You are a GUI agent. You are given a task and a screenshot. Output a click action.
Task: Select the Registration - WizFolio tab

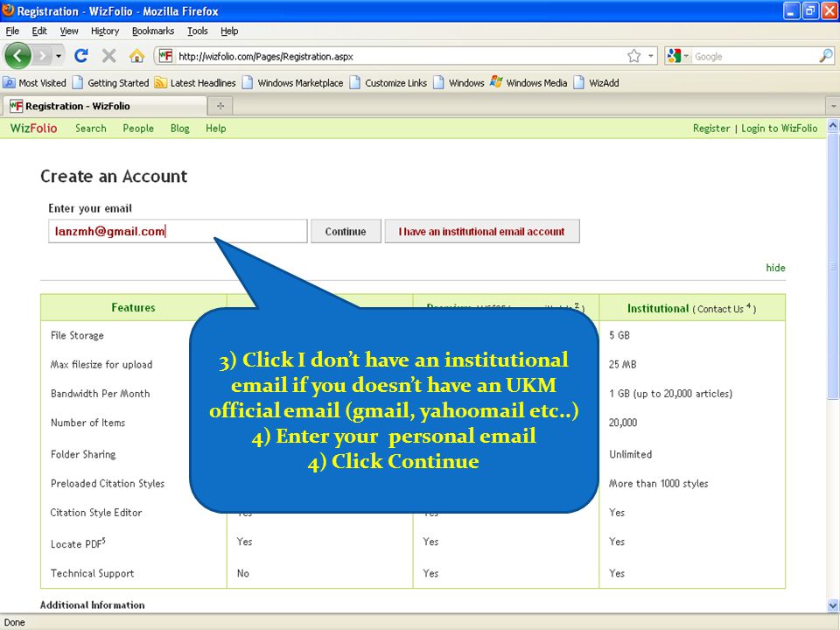[x=104, y=106]
